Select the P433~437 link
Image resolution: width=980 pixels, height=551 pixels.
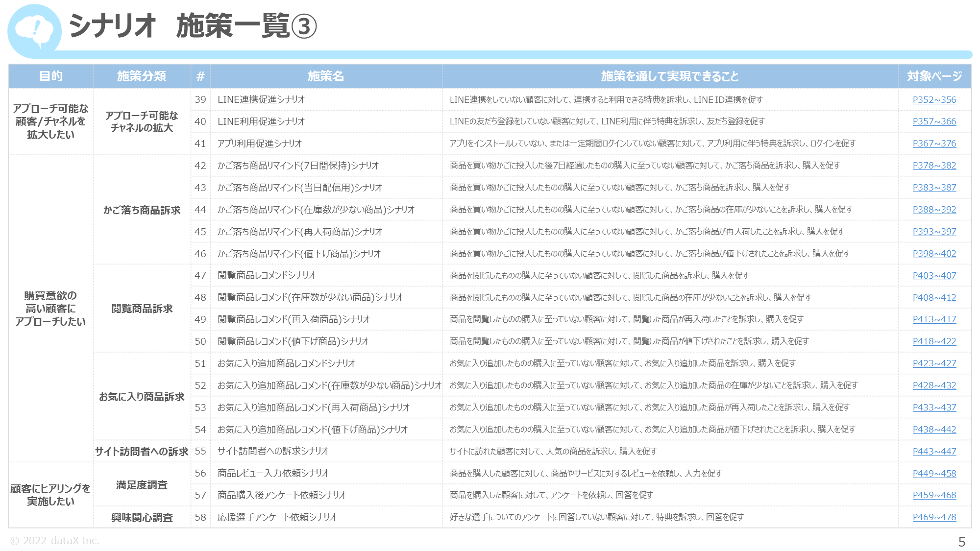point(934,407)
